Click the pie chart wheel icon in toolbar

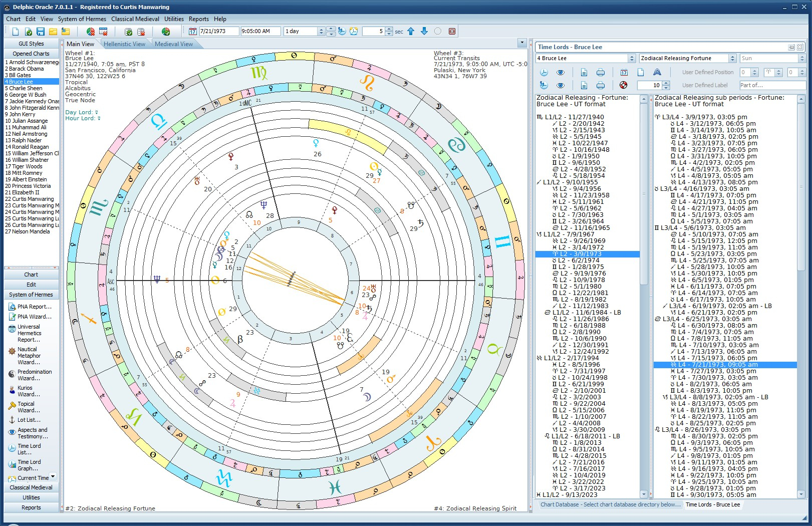click(x=91, y=32)
